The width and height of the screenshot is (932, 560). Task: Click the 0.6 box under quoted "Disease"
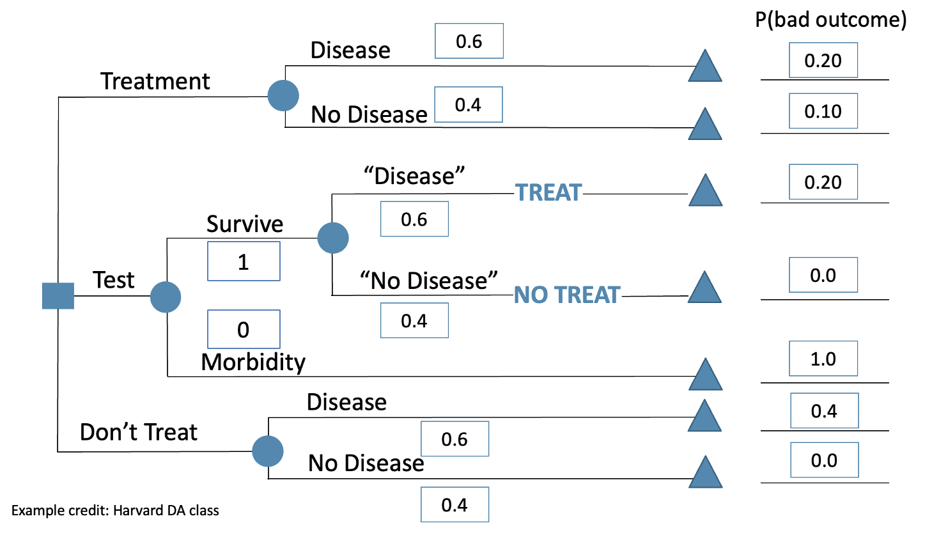coord(414,219)
